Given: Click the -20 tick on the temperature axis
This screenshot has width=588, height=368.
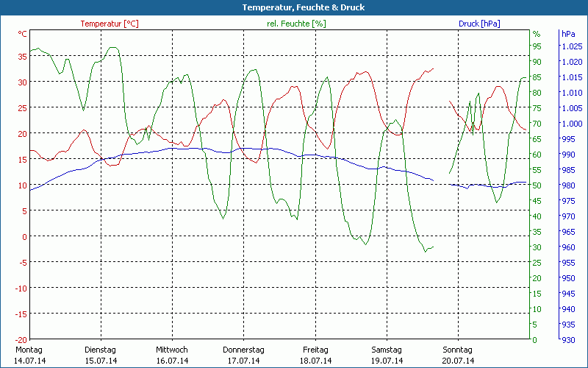Looking at the screenshot, I should (x=21, y=339).
